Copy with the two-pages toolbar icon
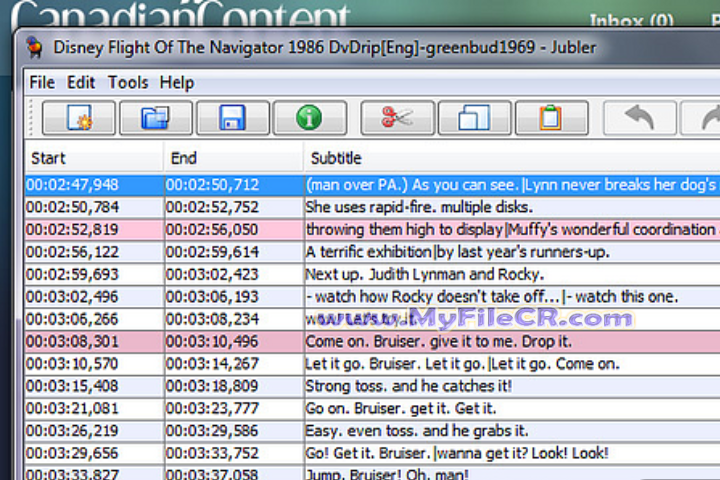Viewport: 720px width, 480px height. 474,118
